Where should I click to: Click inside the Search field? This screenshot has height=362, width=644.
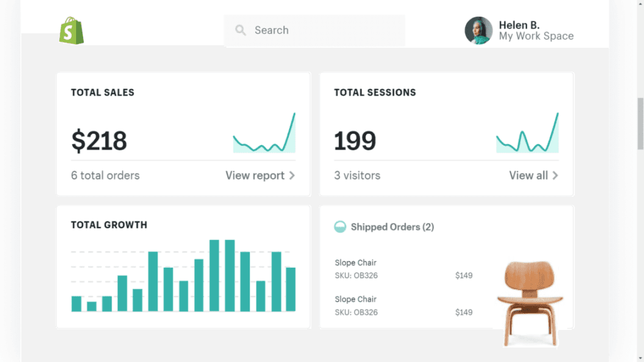[x=314, y=30]
